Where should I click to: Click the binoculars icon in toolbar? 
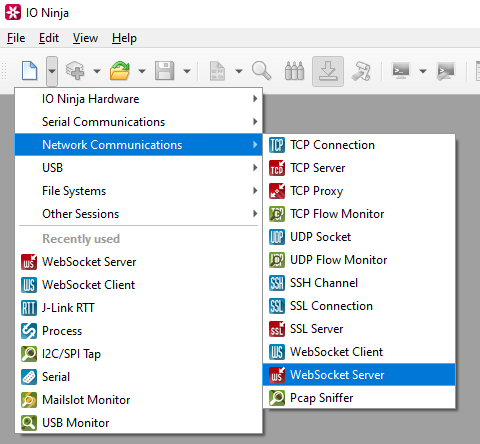[x=294, y=71]
